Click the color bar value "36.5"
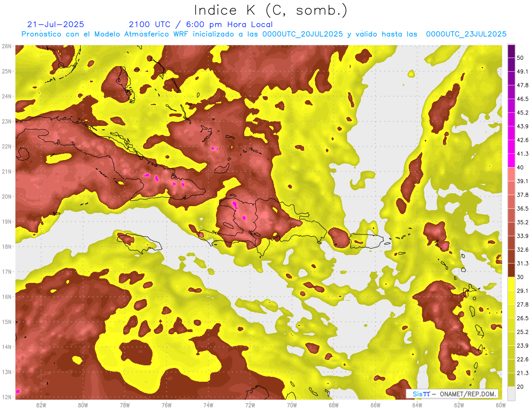The image size is (532, 411). pos(523,208)
